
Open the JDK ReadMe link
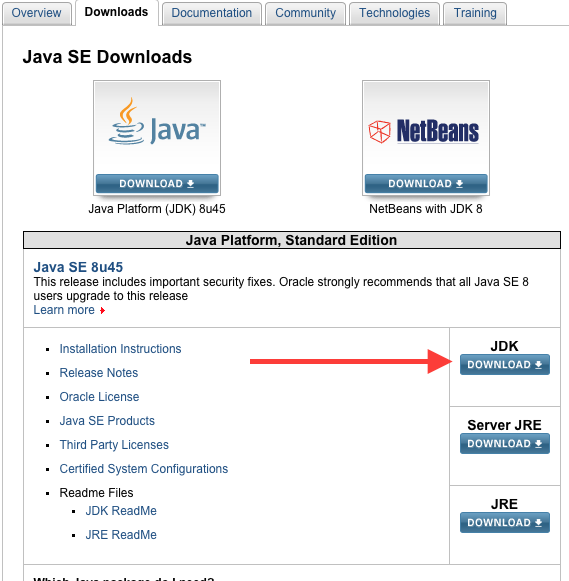(x=121, y=511)
